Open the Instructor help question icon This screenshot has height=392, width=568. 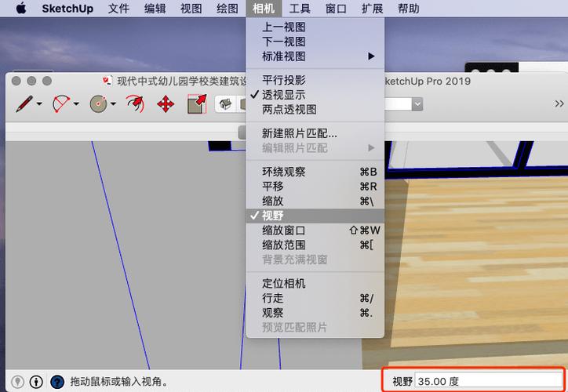(57, 382)
